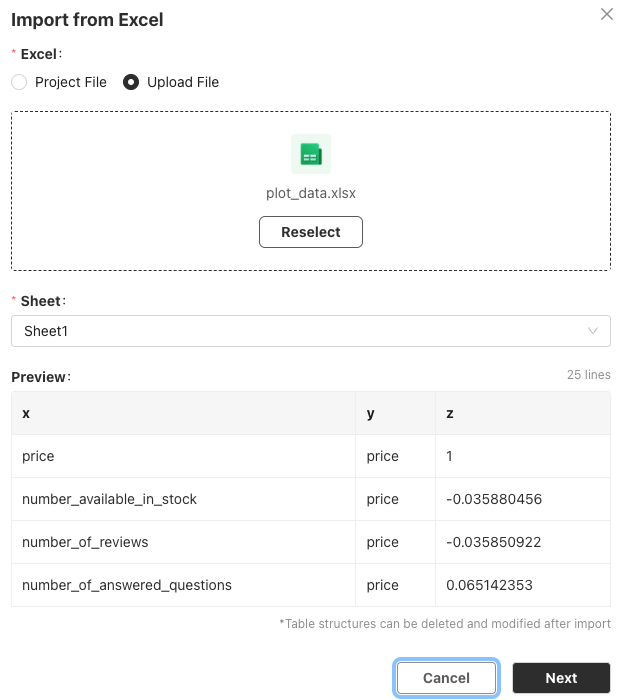Image resolution: width=624 pixels, height=700 pixels.
Task: Click the -0.035880456 value cell
Action: pyautogui.click(x=494, y=499)
